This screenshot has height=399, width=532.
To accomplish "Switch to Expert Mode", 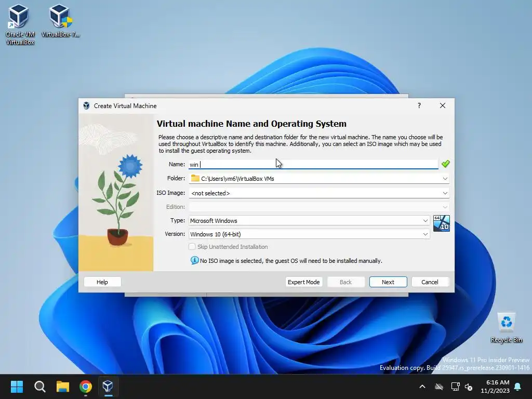I will pos(303,282).
